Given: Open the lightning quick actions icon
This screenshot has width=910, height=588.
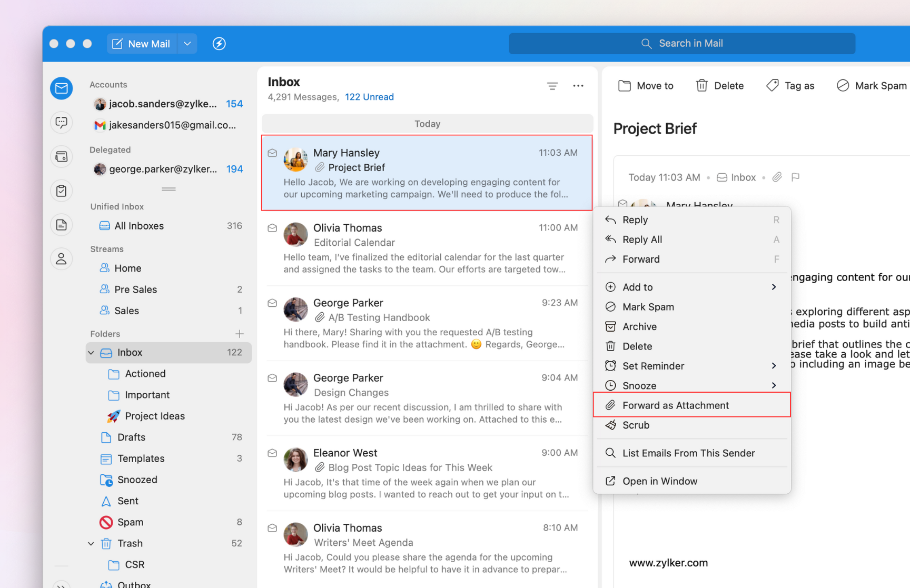Looking at the screenshot, I should [x=219, y=44].
